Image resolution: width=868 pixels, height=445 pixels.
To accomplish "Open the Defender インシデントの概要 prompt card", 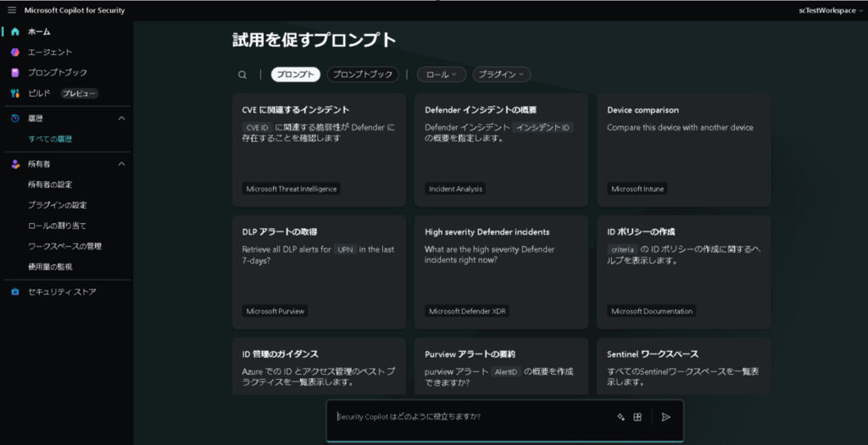I will (x=501, y=150).
